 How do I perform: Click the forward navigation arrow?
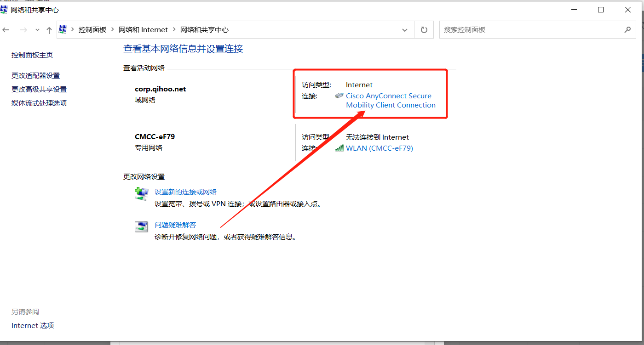[x=24, y=30]
